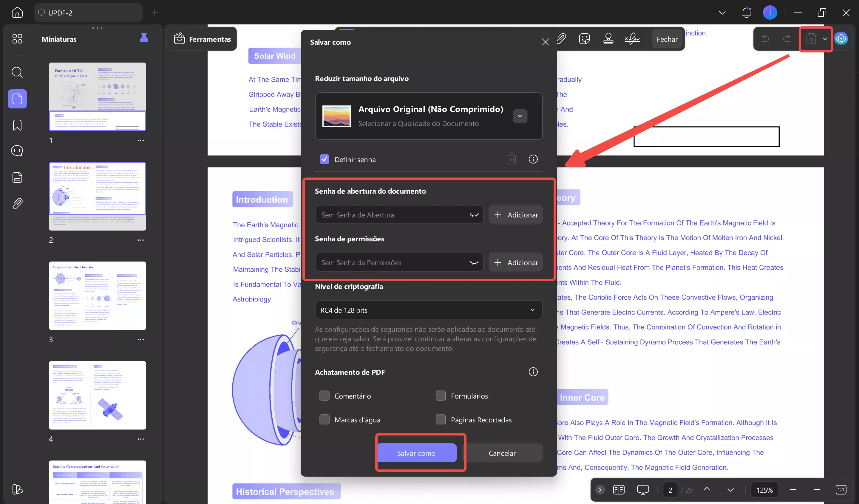Select the signature tool icon
This screenshot has height=504, width=859.
click(632, 39)
